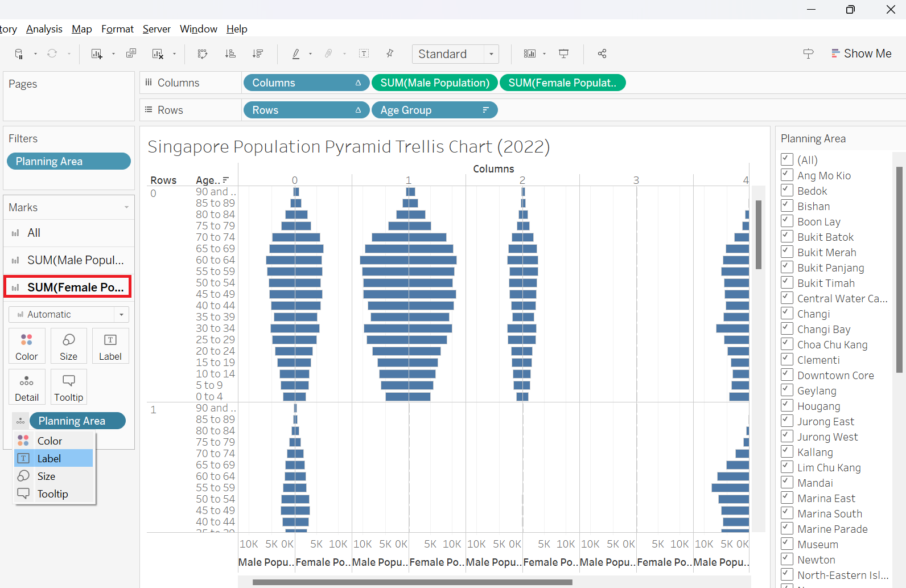Open Presentation Mode from the toolbar
The image size is (906, 588).
click(x=563, y=54)
